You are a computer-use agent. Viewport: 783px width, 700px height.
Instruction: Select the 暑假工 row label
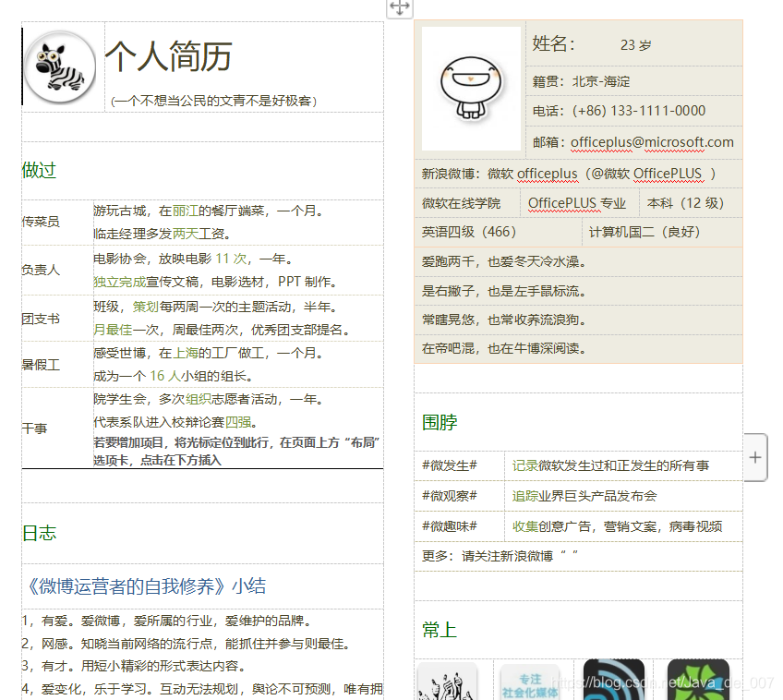[x=41, y=365]
